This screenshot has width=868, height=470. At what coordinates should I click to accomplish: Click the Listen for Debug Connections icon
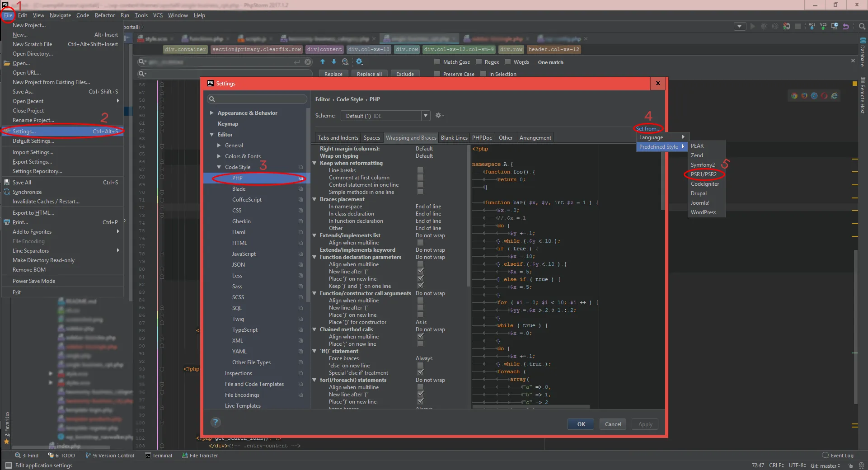[x=787, y=26]
